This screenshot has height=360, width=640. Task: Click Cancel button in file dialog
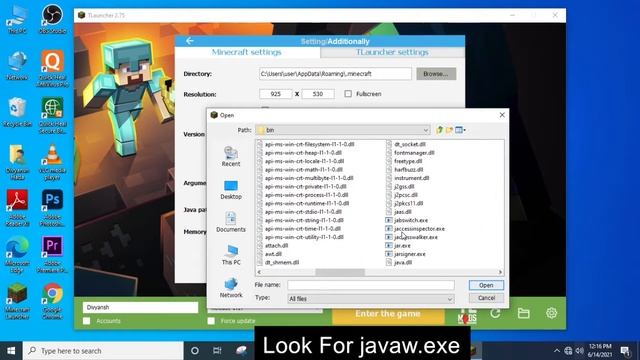point(486,298)
